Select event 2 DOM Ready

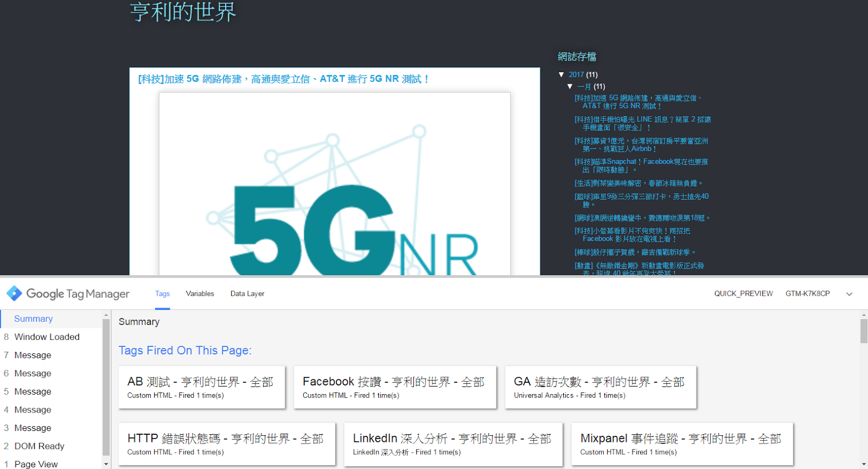[51, 446]
